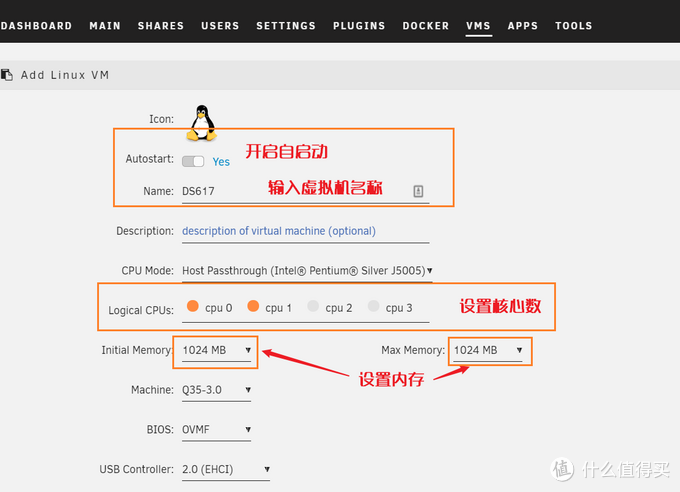
Task: Click the Name field containing DS617
Action: tap(306, 191)
